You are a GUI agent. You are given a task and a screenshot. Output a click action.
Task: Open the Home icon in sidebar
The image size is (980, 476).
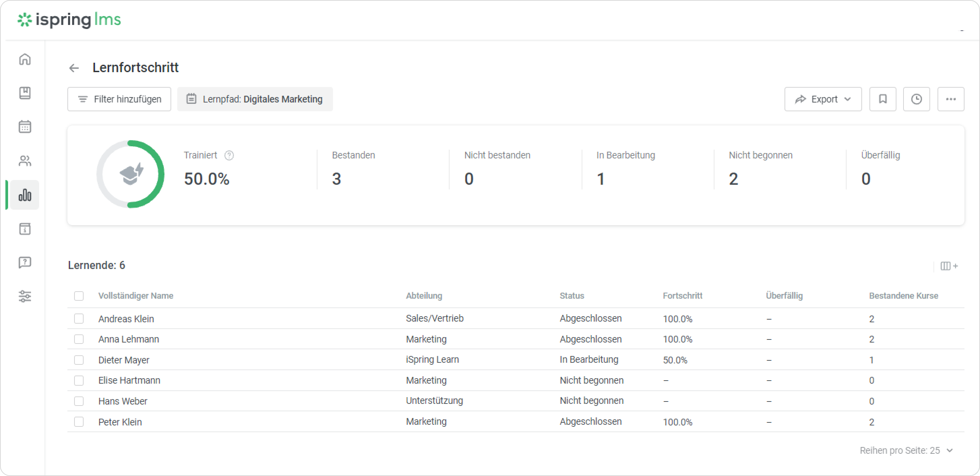point(25,59)
